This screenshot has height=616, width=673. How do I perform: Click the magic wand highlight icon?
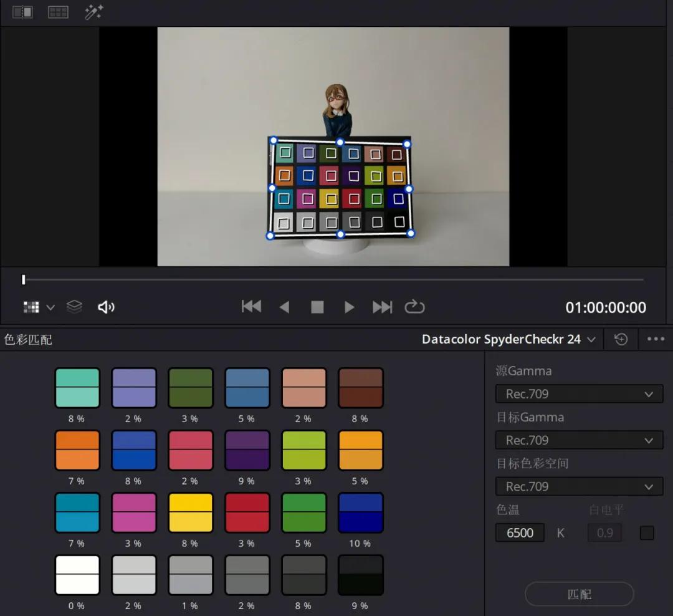[93, 12]
